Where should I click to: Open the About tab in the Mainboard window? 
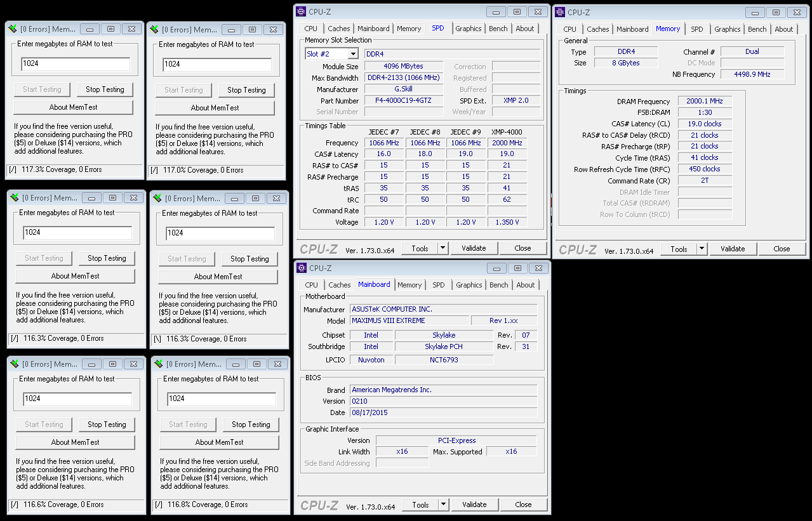tap(526, 285)
